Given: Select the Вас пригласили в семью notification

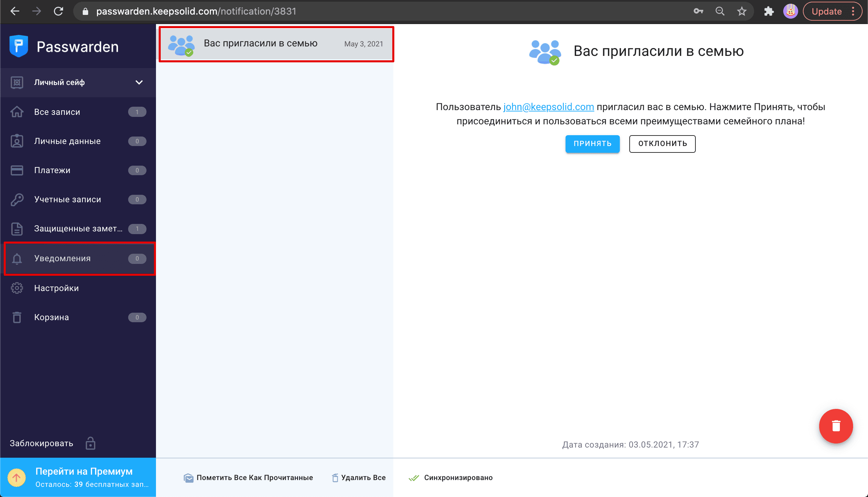Looking at the screenshot, I should click(x=276, y=44).
